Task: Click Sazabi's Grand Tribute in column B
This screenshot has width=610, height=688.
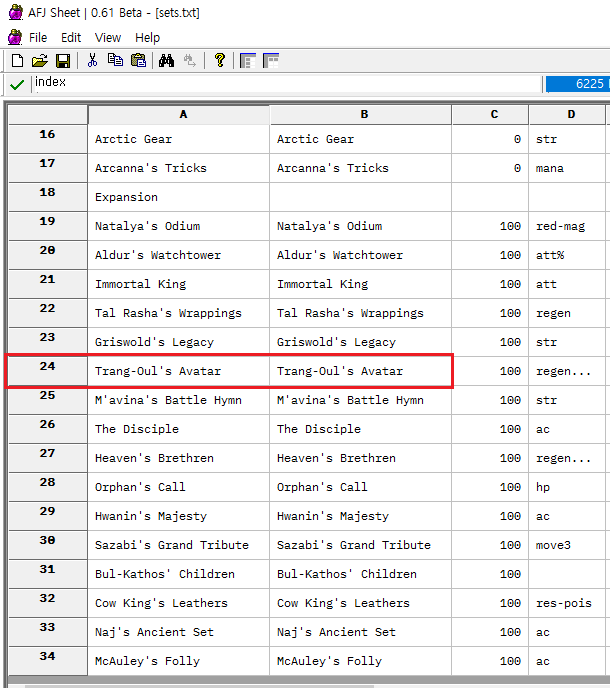Action: 360,545
